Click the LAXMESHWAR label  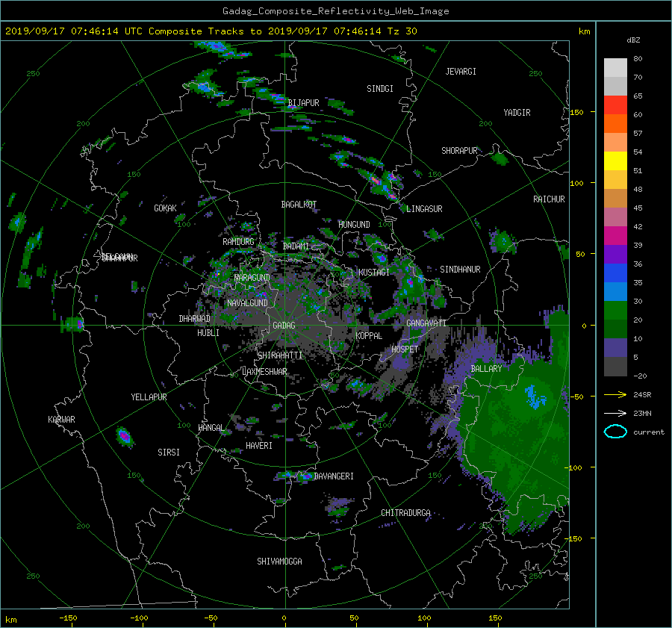[x=264, y=372]
